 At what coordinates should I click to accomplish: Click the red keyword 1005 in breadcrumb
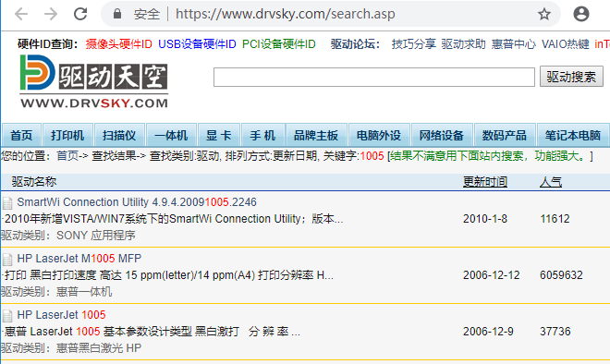(x=372, y=156)
